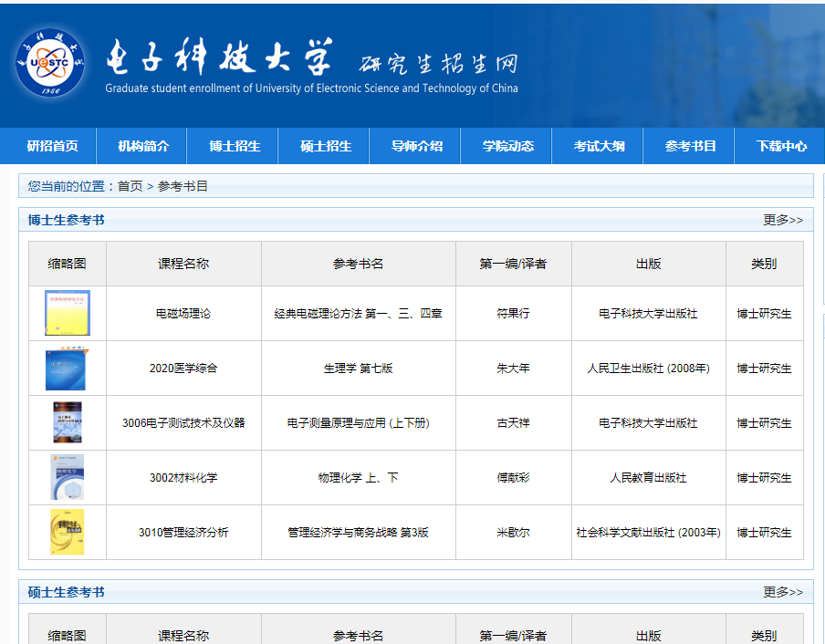The width and height of the screenshot is (825, 644).
Task: Open the 硕士招生 menu item
Action: coord(326,146)
